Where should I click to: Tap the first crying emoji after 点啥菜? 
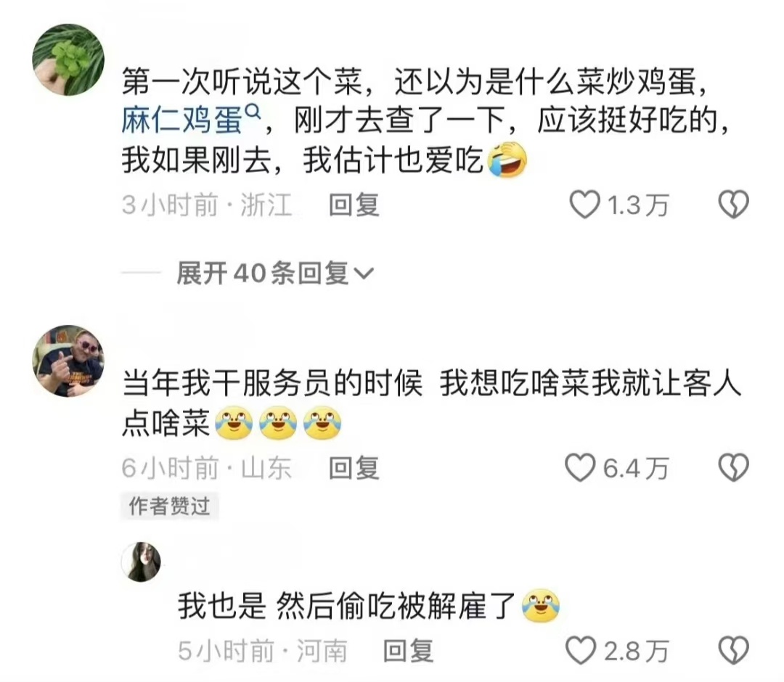click(234, 424)
